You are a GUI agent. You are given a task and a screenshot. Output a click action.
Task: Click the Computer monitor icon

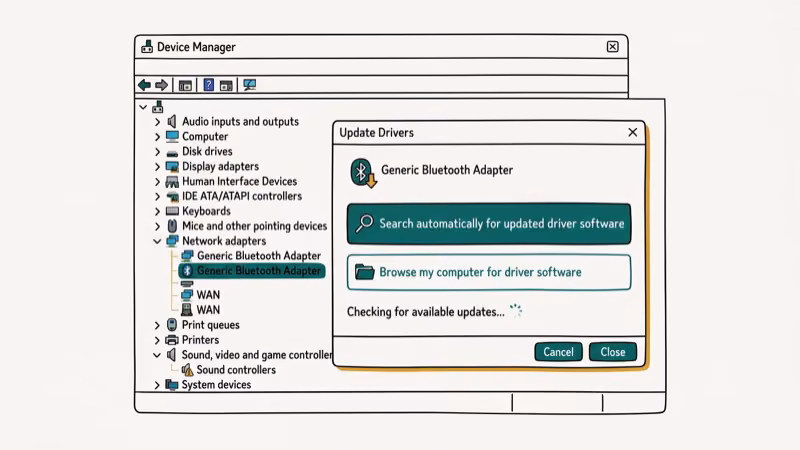click(172, 136)
